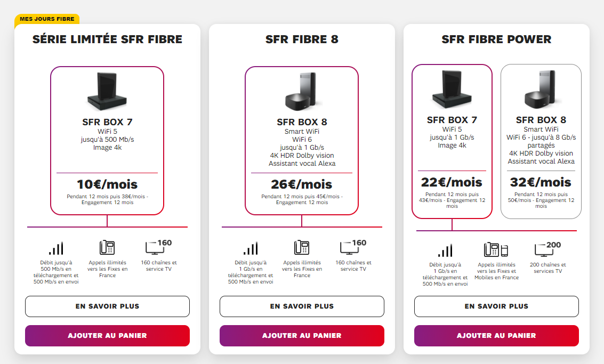Click the SFR Box 8 image at 26€/mois
The width and height of the screenshot is (604, 364).
302,91
